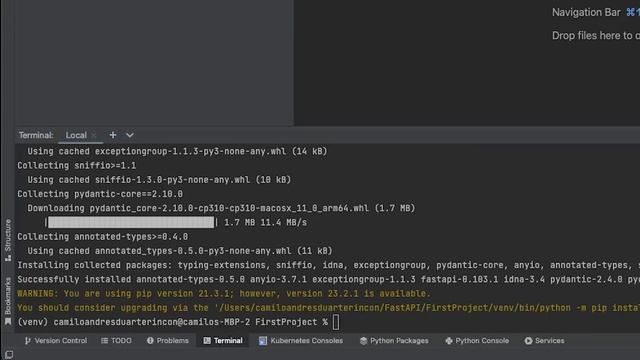
Task: Expand the terminal options dropdown arrow
Action: (x=130, y=135)
